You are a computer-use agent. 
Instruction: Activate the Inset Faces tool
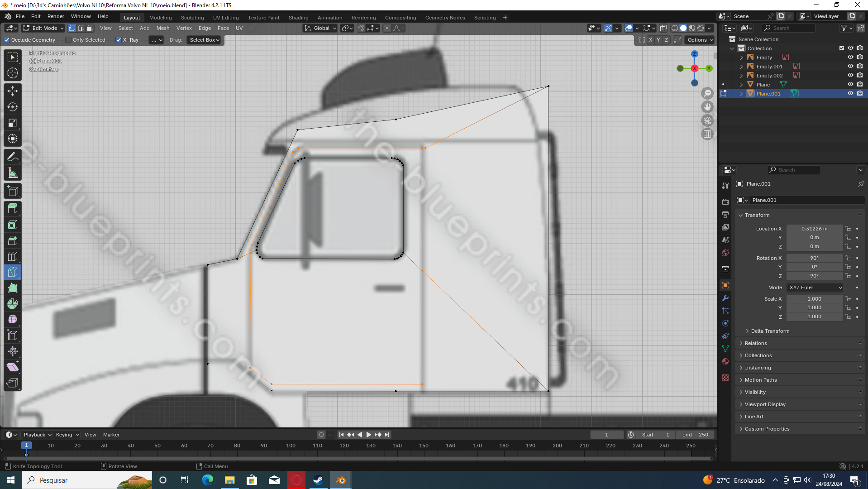click(13, 225)
